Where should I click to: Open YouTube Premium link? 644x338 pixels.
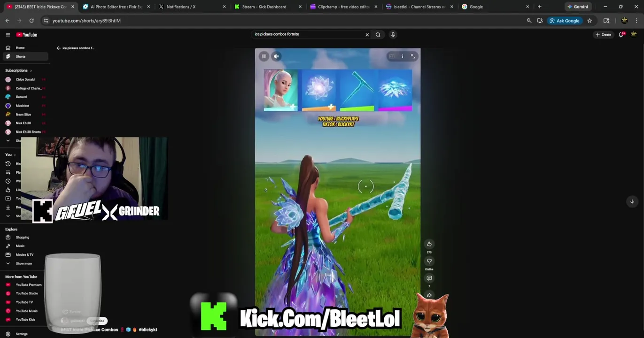pyautogui.click(x=24, y=285)
